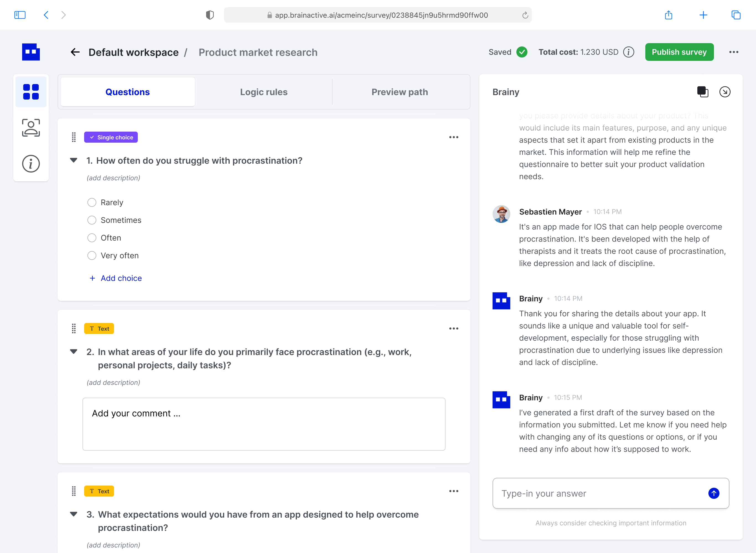
Task: Send answer with blue arrow button
Action: pyautogui.click(x=713, y=493)
